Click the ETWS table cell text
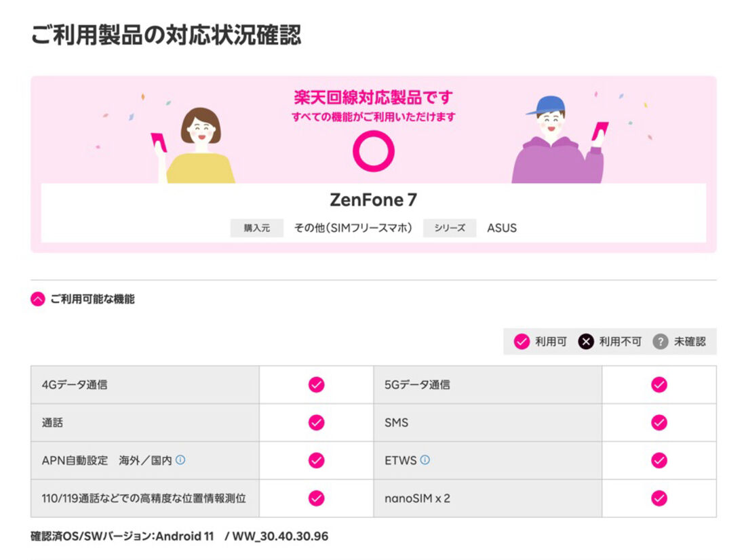The height and width of the screenshot is (560, 746). pos(401,460)
